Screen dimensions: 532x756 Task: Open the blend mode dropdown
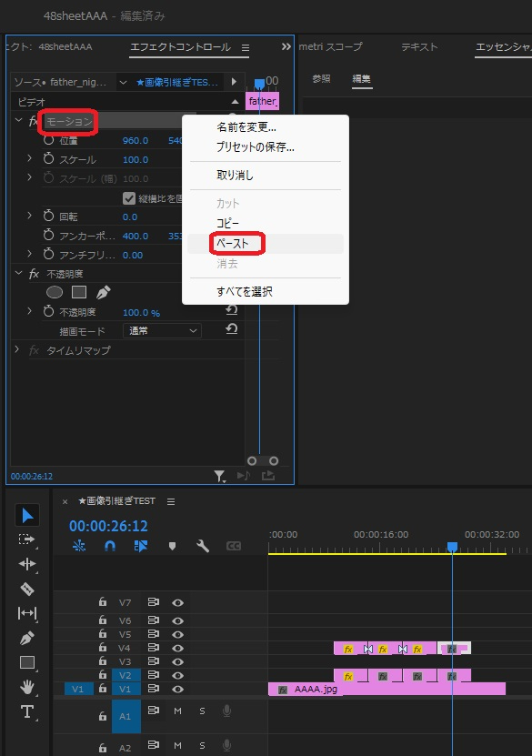[x=163, y=331]
